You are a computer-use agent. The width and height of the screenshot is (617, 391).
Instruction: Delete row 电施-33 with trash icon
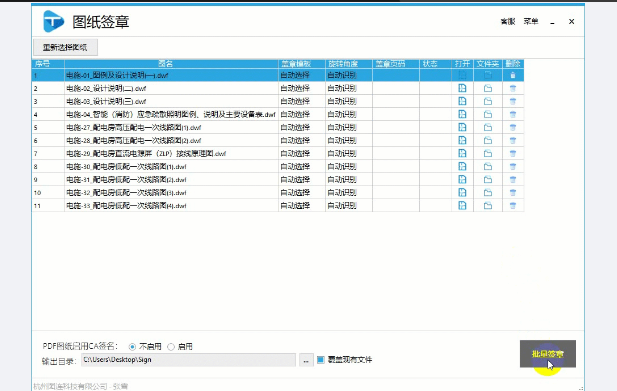pyautogui.click(x=513, y=206)
